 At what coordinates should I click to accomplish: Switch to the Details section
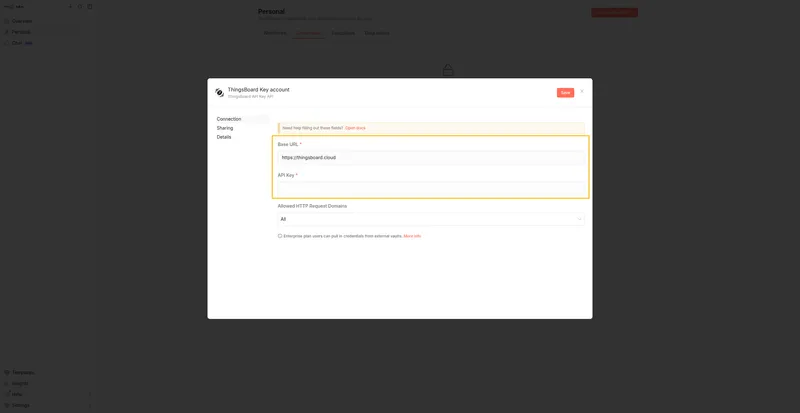pyautogui.click(x=224, y=137)
